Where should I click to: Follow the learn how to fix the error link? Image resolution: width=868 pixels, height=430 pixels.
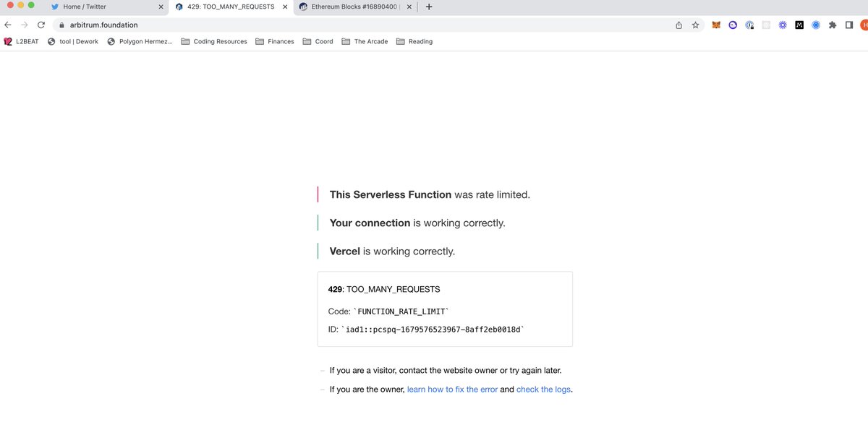point(452,389)
